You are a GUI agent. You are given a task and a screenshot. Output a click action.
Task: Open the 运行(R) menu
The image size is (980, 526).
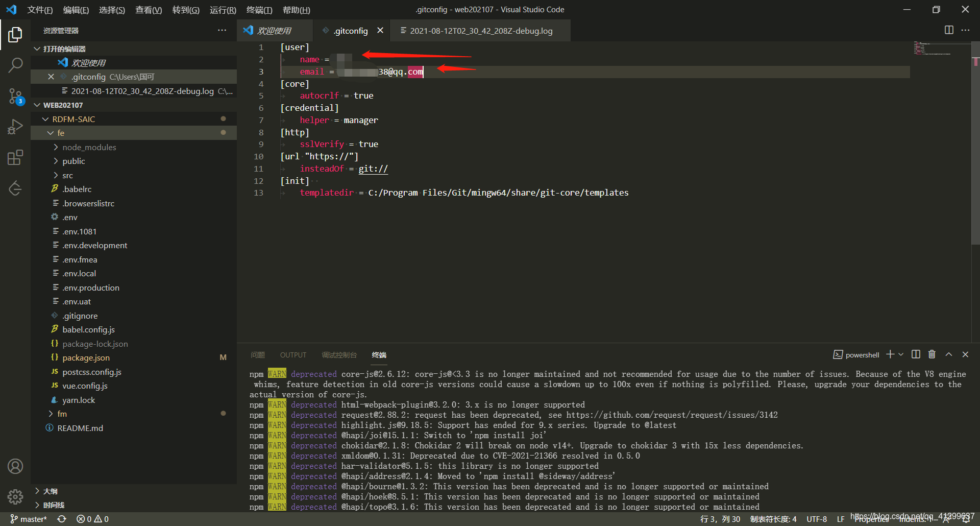[223, 10]
